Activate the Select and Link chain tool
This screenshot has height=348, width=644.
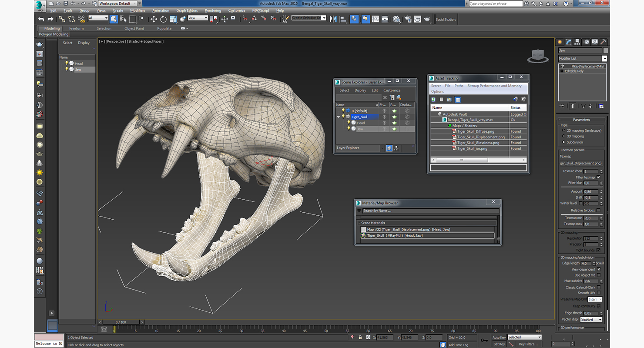(62, 19)
